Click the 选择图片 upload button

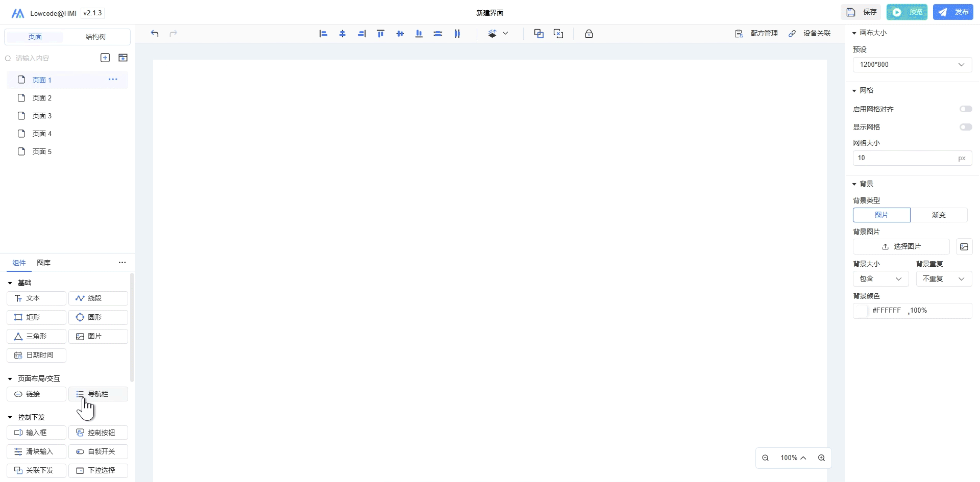pyautogui.click(x=901, y=247)
